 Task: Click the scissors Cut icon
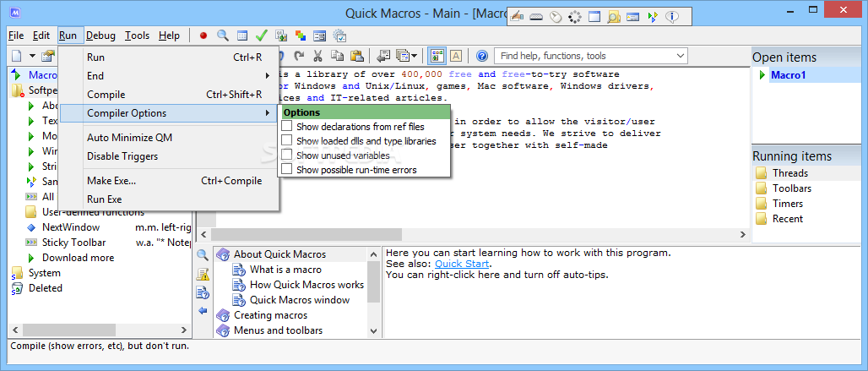coord(317,56)
